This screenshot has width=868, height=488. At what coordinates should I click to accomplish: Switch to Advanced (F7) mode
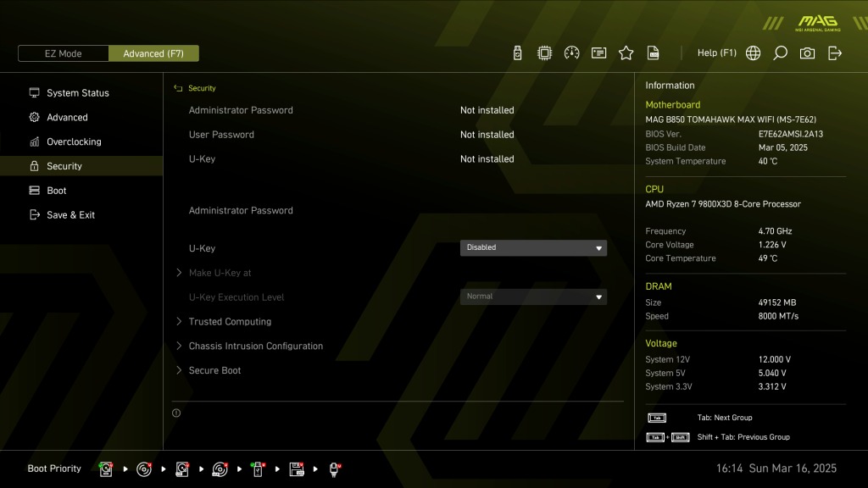(x=153, y=53)
